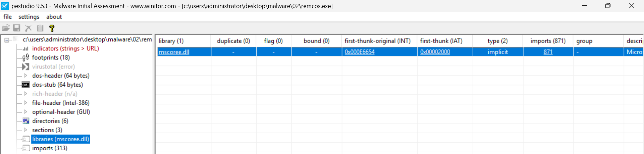Click the dos-stub console icon

pos(25,85)
